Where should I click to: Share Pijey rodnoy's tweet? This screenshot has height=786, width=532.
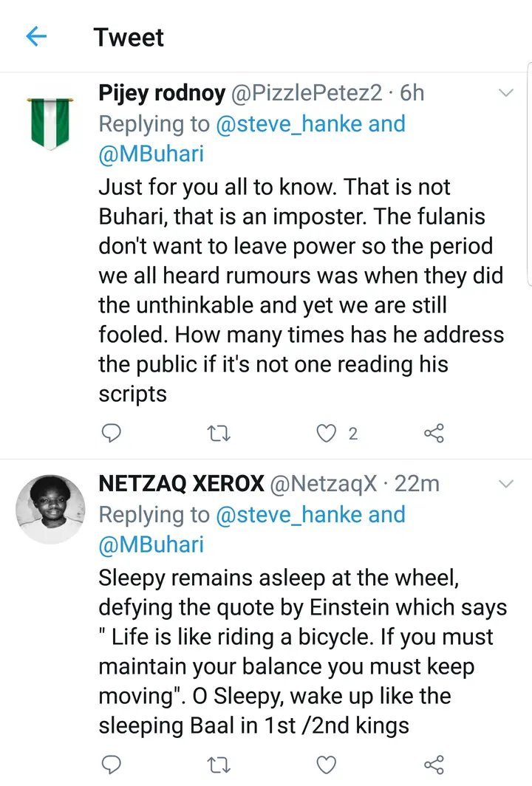[434, 433]
